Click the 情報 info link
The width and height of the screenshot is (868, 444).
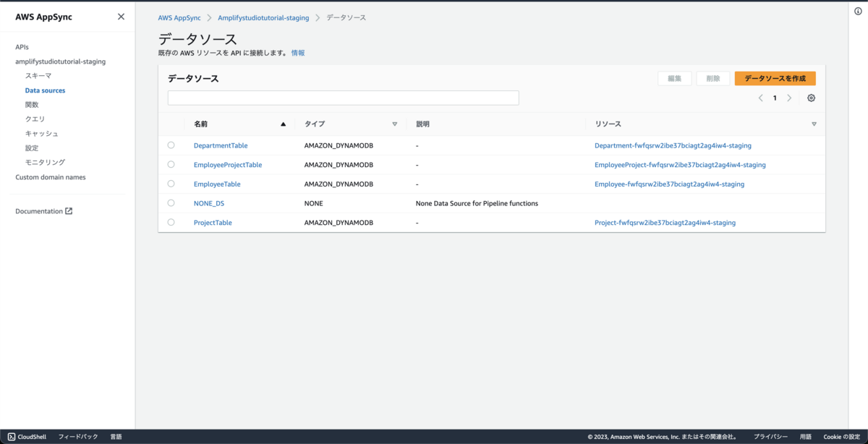pos(298,53)
